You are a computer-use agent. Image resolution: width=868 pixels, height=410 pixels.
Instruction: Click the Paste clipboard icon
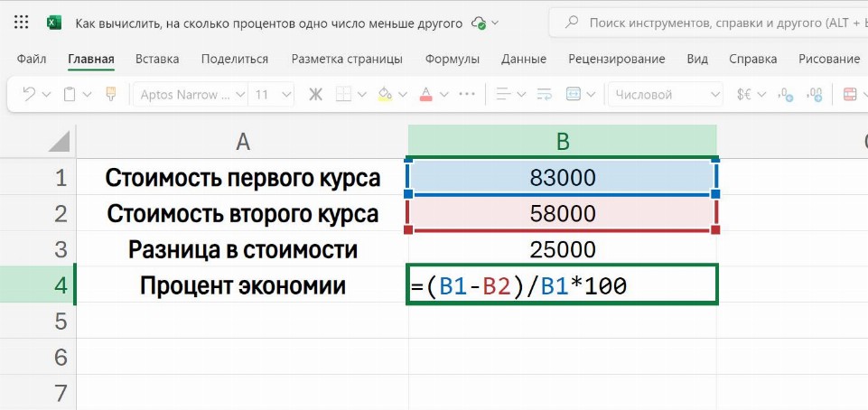point(70,94)
